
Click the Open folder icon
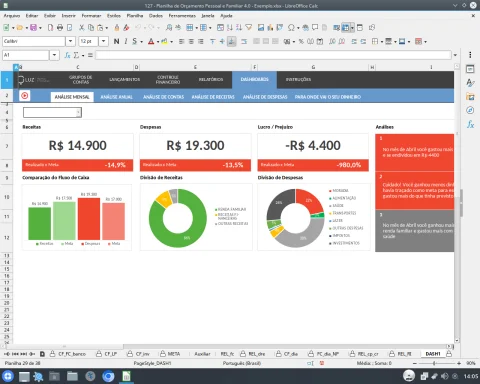pyautogui.click(x=20, y=28)
